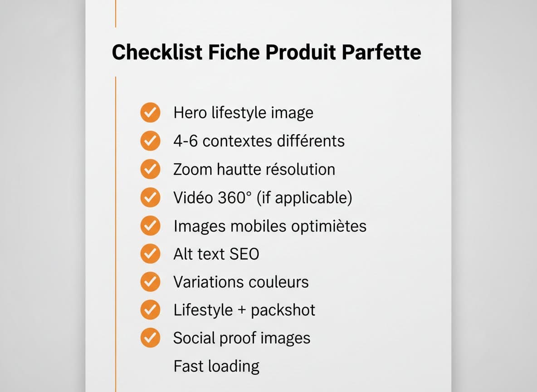Image resolution: width=537 pixels, height=392 pixels.
Task: Select the check icon beside Vidéo 360°
Action: [150, 197]
